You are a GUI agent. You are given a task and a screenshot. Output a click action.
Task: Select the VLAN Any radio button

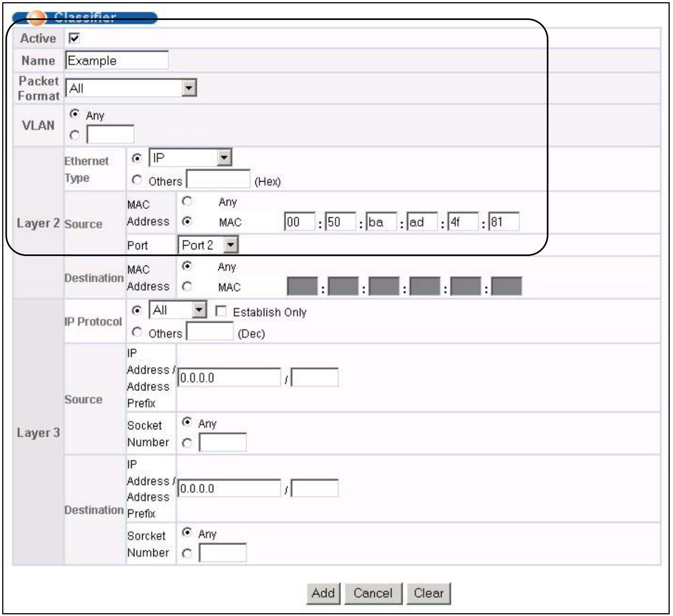pos(74,114)
